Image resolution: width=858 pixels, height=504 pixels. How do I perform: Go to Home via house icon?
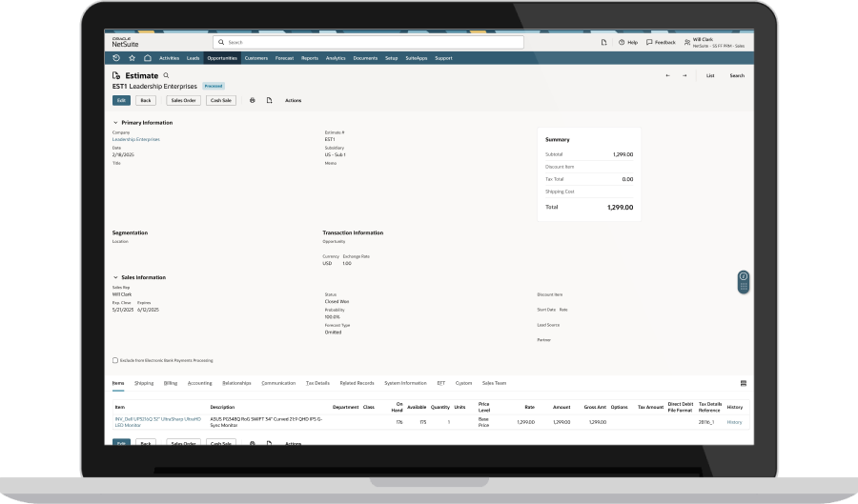(x=148, y=58)
